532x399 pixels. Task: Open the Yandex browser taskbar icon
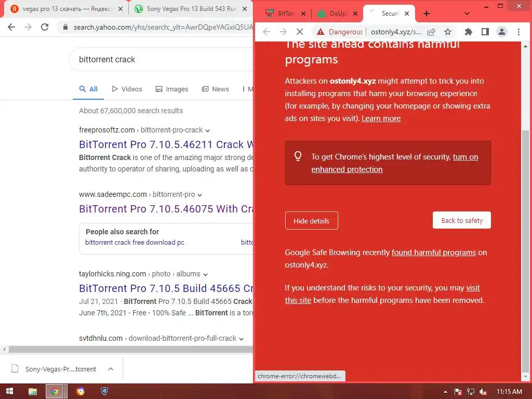(x=81, y=392)
